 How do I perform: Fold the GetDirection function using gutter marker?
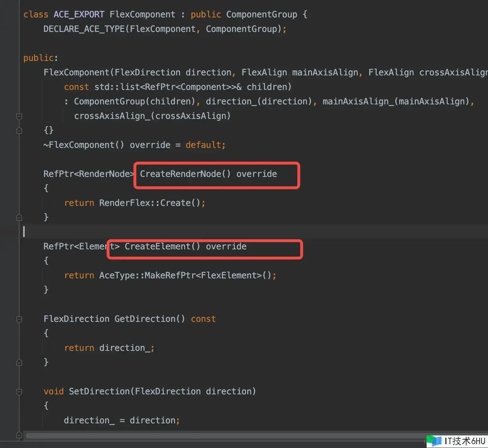coord(19,319)
